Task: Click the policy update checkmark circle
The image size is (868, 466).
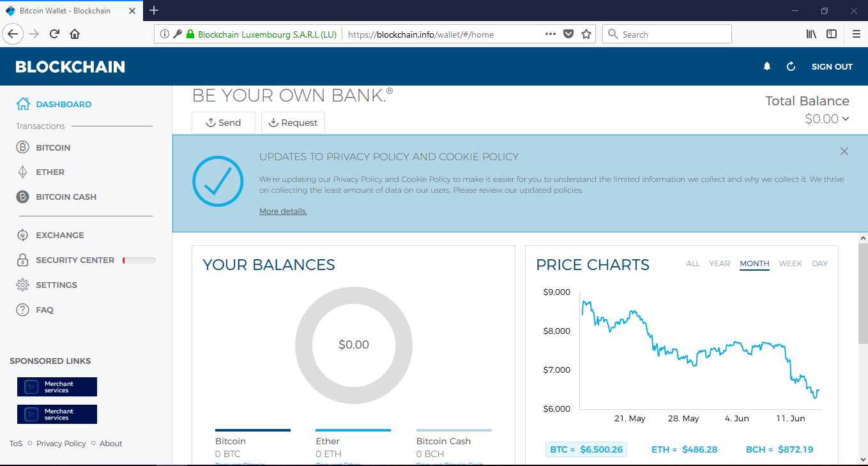Action: (x=218, y=182)
